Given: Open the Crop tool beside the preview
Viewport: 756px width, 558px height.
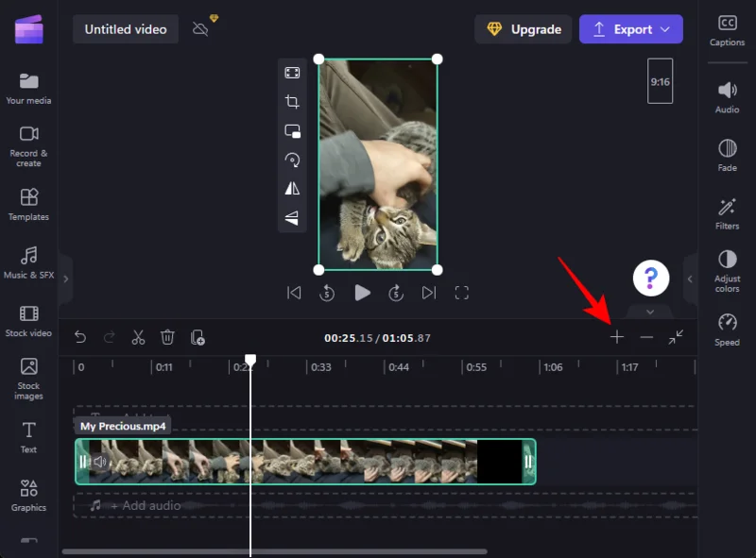Looking at the screenshot, I should [293, 101].
